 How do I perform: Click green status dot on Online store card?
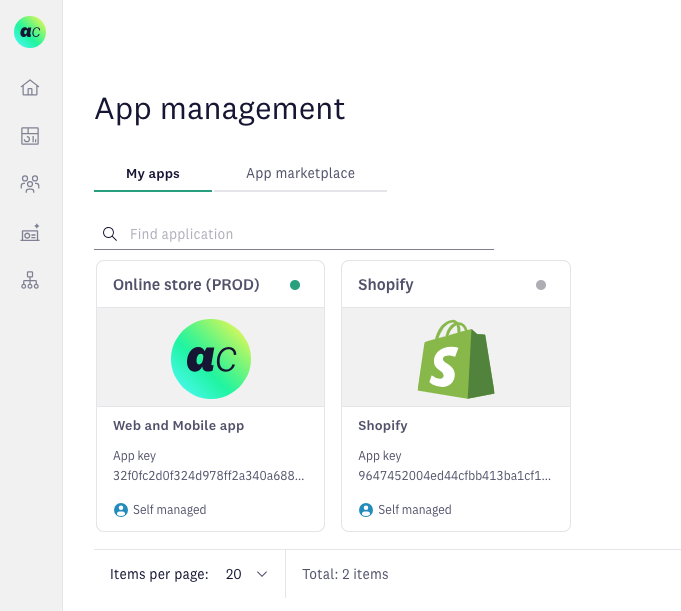coord(295,285)
